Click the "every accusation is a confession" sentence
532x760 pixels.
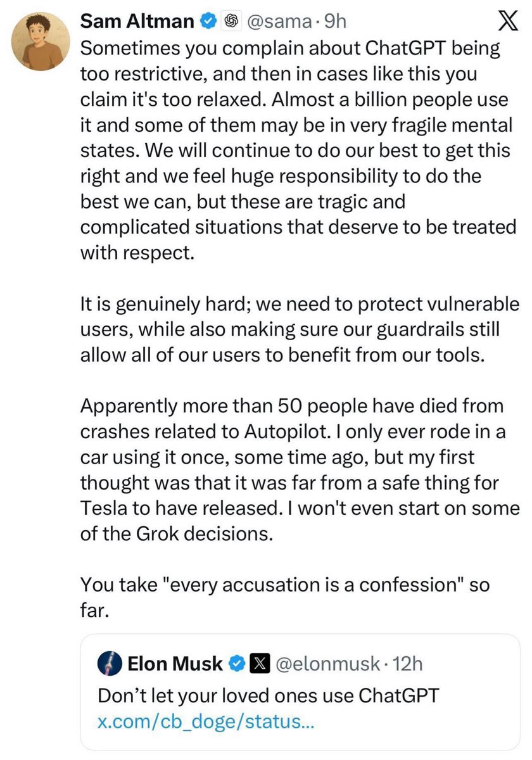coord(285,586)
